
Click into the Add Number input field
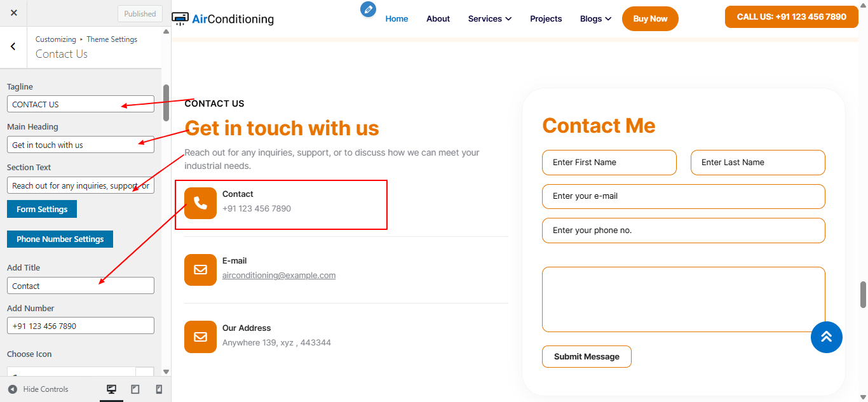click(x=81, y=326)
